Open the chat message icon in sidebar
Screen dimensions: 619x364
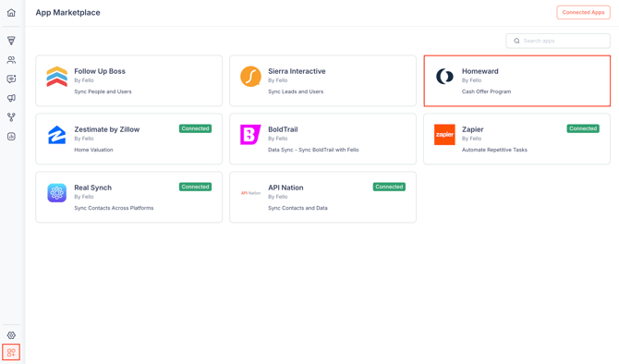coord(11,79)
